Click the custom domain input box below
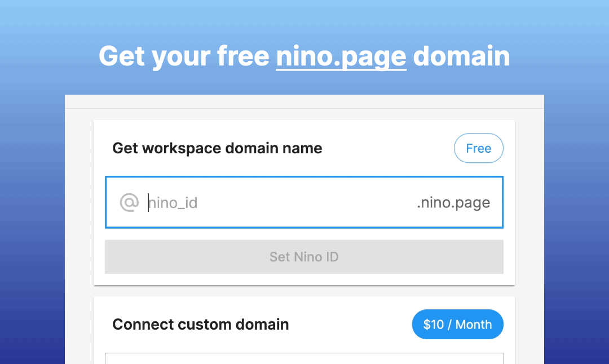609x364 pixels. point(304,358)
